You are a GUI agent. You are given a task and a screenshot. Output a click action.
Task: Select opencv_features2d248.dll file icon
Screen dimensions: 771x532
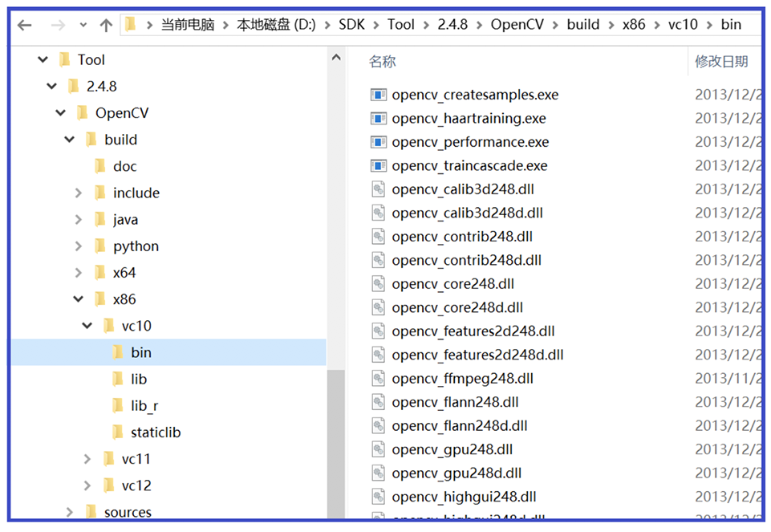pyautogui.click(x=378, y=331)
